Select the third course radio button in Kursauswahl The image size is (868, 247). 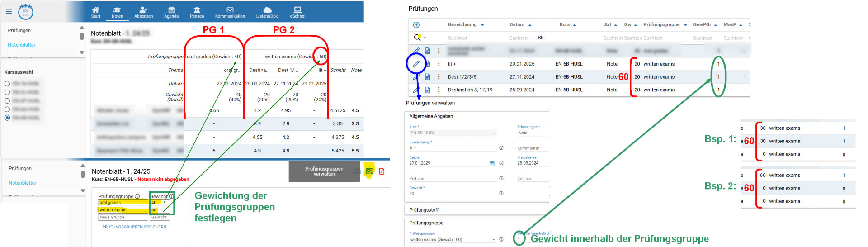coord(7,101)
